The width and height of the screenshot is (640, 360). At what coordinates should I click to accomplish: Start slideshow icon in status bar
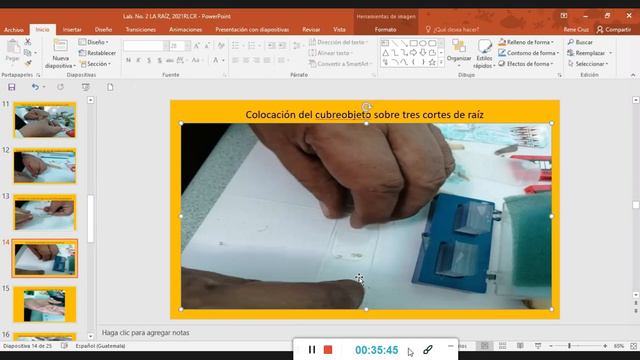tap(538, 346)
